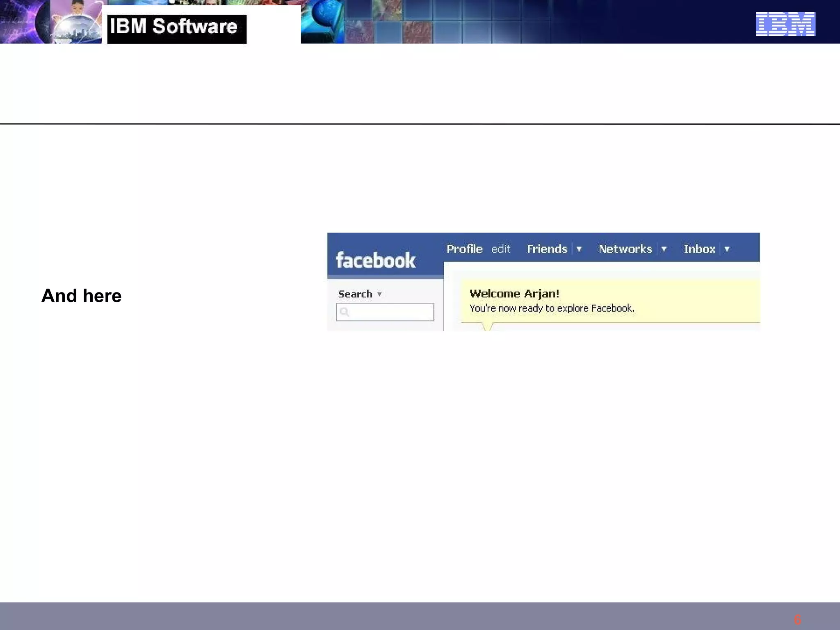Viewport: 840px width, 630px height.
Task: Go to the Networks menu item
Action: tap(625, 249)
